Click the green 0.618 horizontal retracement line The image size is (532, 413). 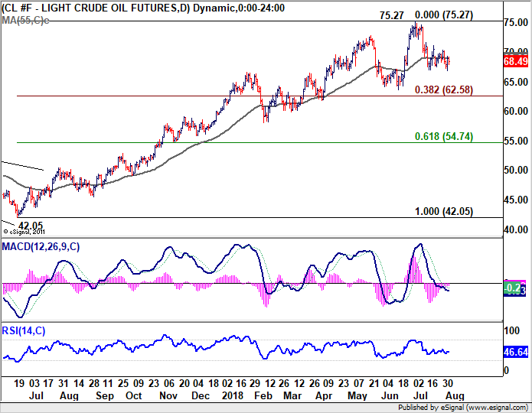click(x=260, y=142)
